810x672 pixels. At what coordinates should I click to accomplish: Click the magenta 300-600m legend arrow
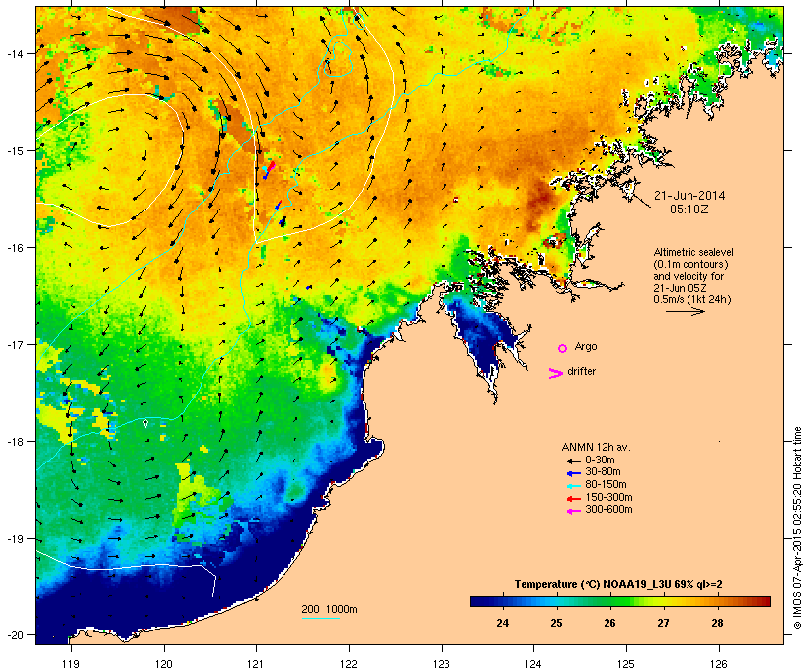tap(573, 511)
